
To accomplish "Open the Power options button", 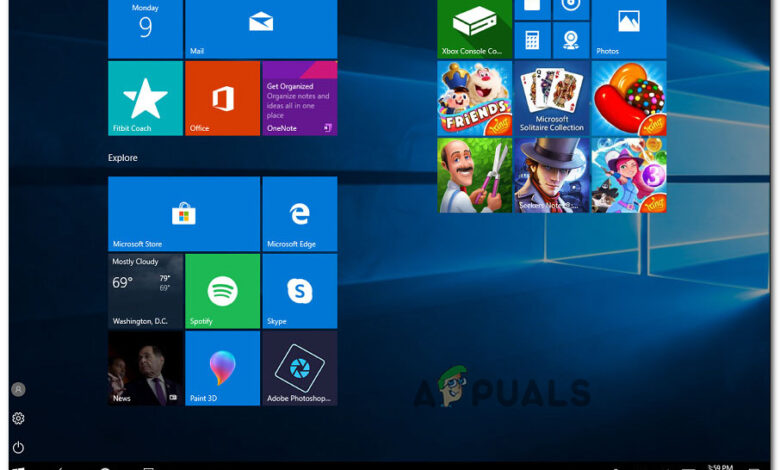I will tap(18, 447).
